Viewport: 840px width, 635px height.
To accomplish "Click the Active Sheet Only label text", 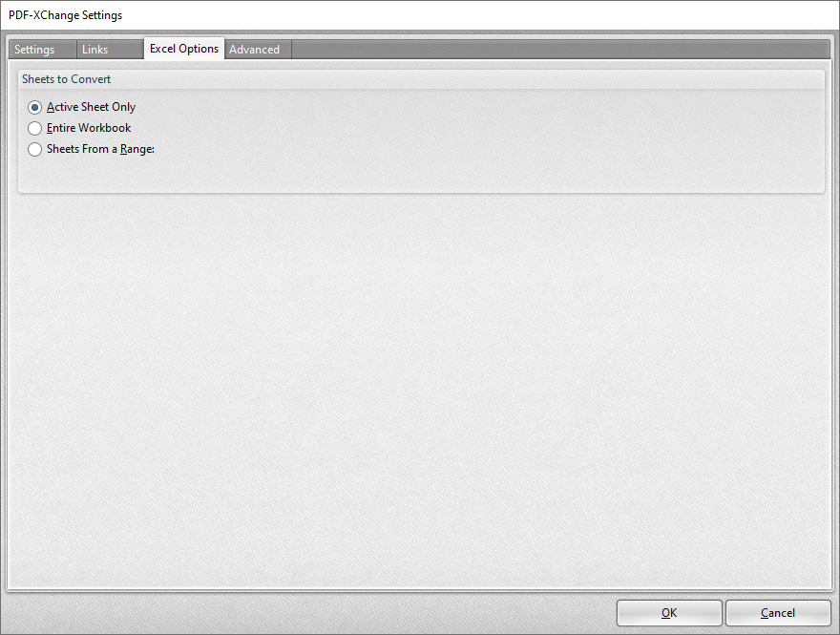I will (90, 107).
